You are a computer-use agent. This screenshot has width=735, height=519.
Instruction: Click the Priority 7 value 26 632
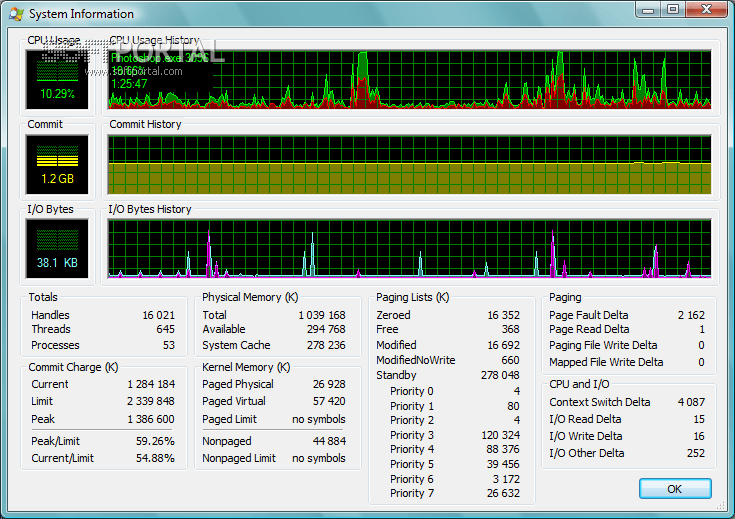pos(503,493)
